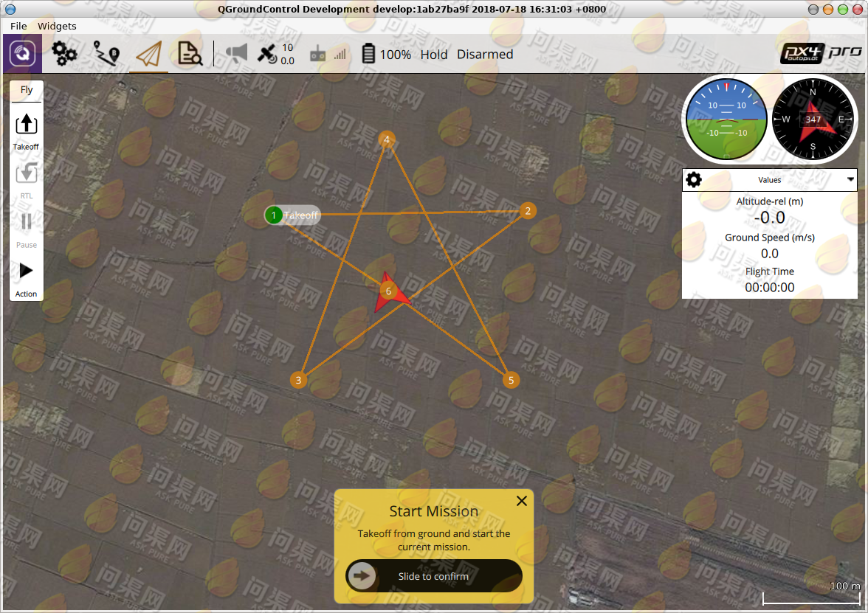Open Values panel gear settings
The height and width of the screenshot is (613, 868).
(694, 180)
